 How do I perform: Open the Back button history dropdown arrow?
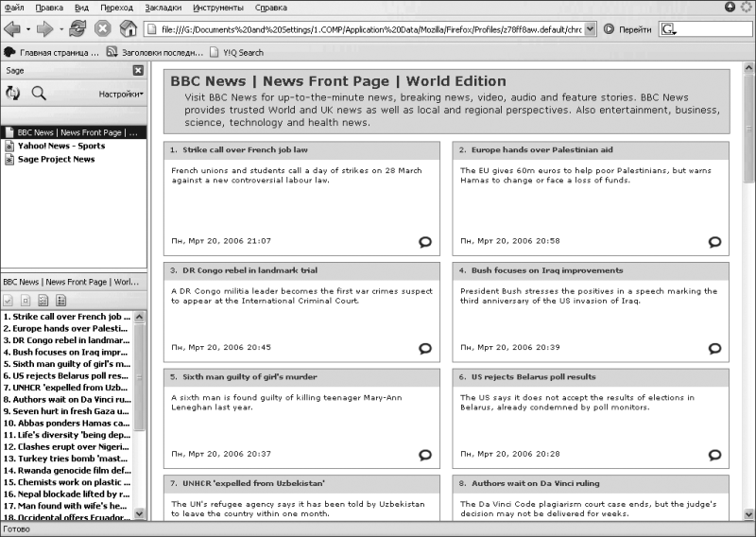(x=28, y=29)
